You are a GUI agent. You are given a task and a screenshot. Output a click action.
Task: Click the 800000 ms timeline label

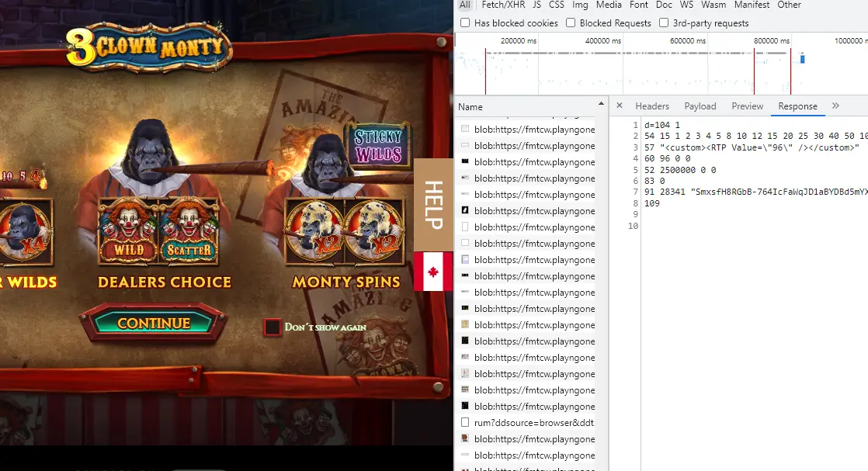coord(771,41)
